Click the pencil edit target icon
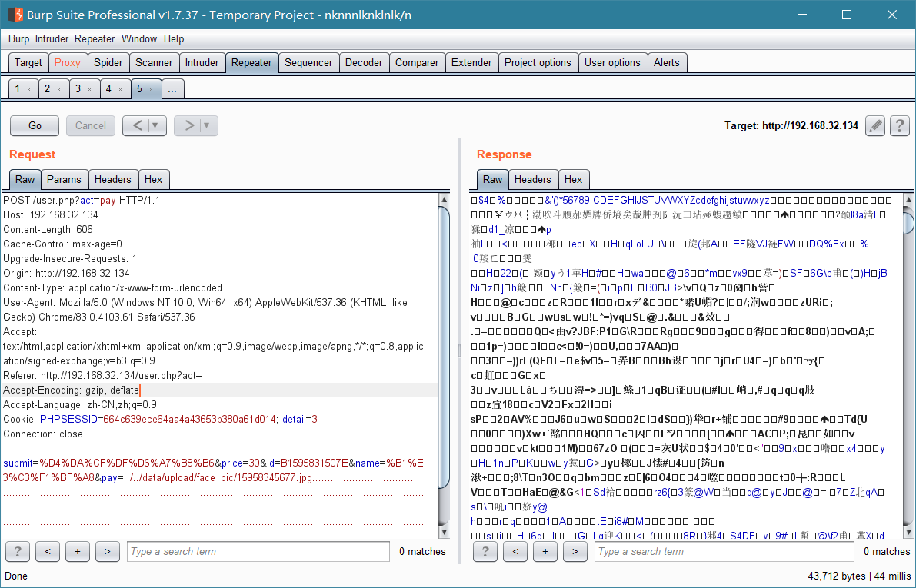916x588 pixels. tap(874, 125)
